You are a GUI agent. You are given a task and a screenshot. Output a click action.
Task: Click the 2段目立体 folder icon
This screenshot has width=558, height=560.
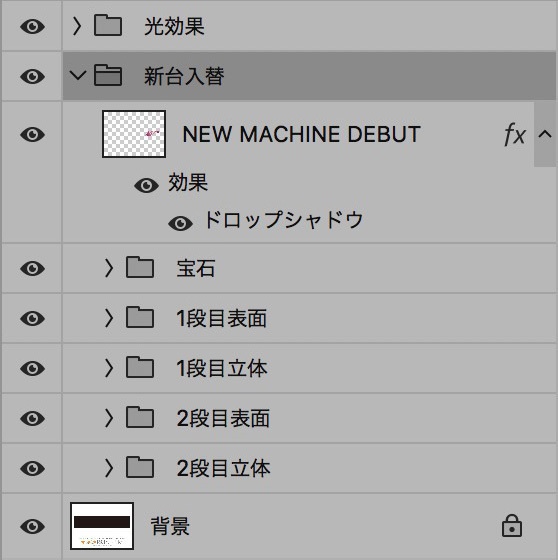pyautogui.click(x=140, y=467)
